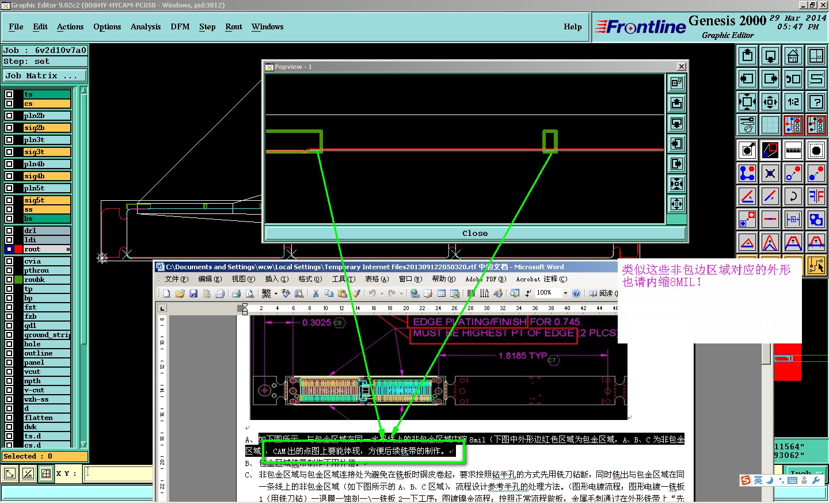Image resolution: width=829 pixels, height=504 pixels.
Task: Click the 1:2 zoom scale icon
Action: pyautogui.click(x=793, y=102)
